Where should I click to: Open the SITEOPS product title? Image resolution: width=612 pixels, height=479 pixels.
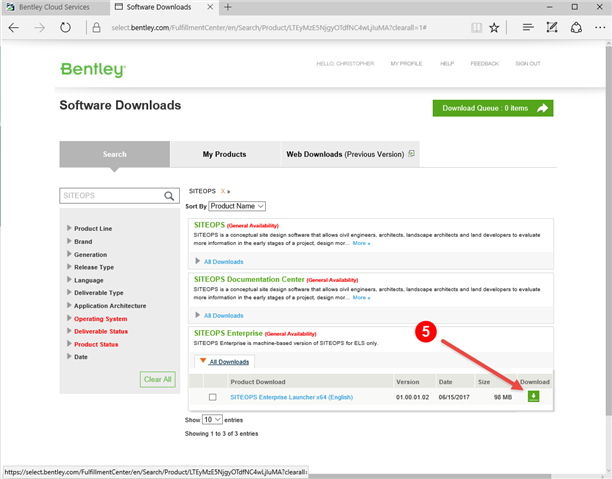tap(209, 225)
